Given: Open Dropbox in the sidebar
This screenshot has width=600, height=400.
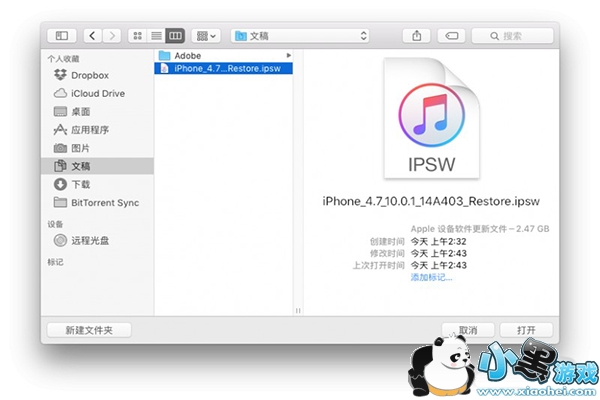Looking at the screenshot, I should pyautogui.click(x=89, y=75).
